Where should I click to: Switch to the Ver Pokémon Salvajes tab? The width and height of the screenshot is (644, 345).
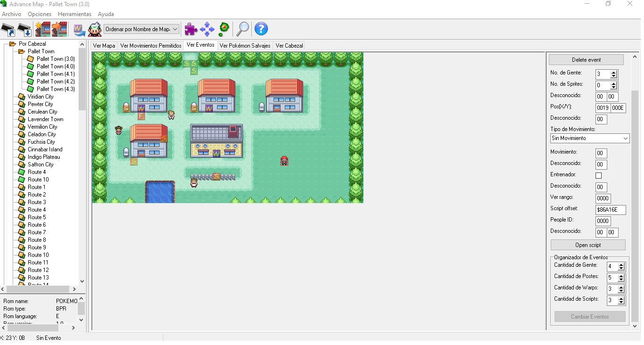[x=245, y=46]
